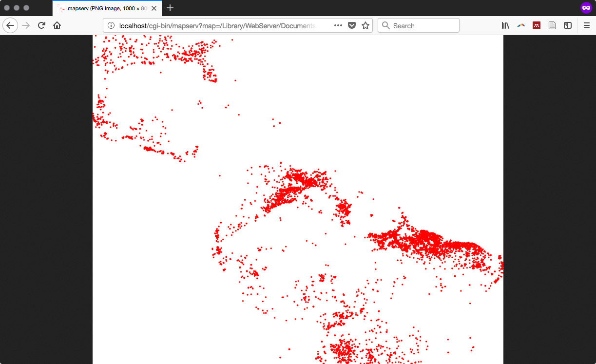The image size is (596, 364).
Task: Toggle the sidebars panel icon
Action: [568, 25]
